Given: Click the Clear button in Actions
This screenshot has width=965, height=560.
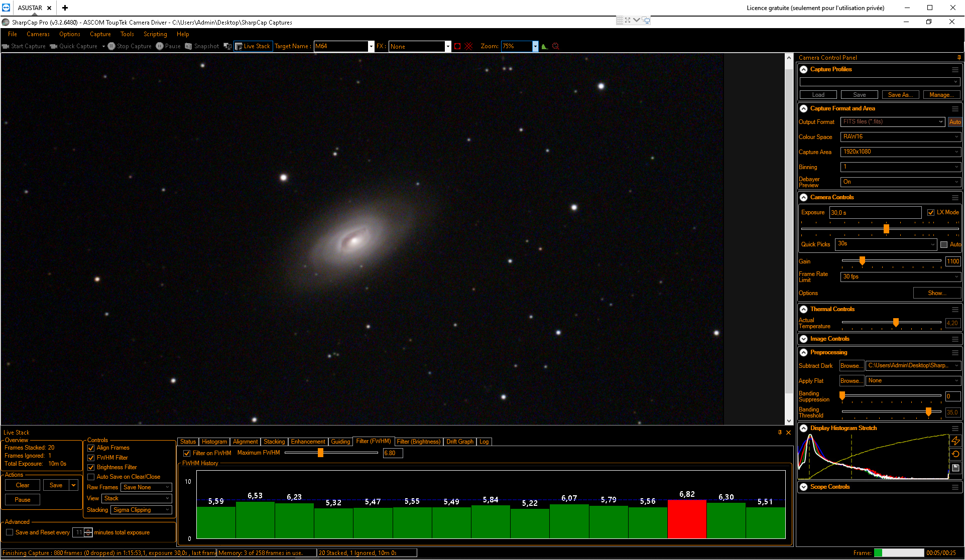Looking at the screenshot, I should coord(23,485).
